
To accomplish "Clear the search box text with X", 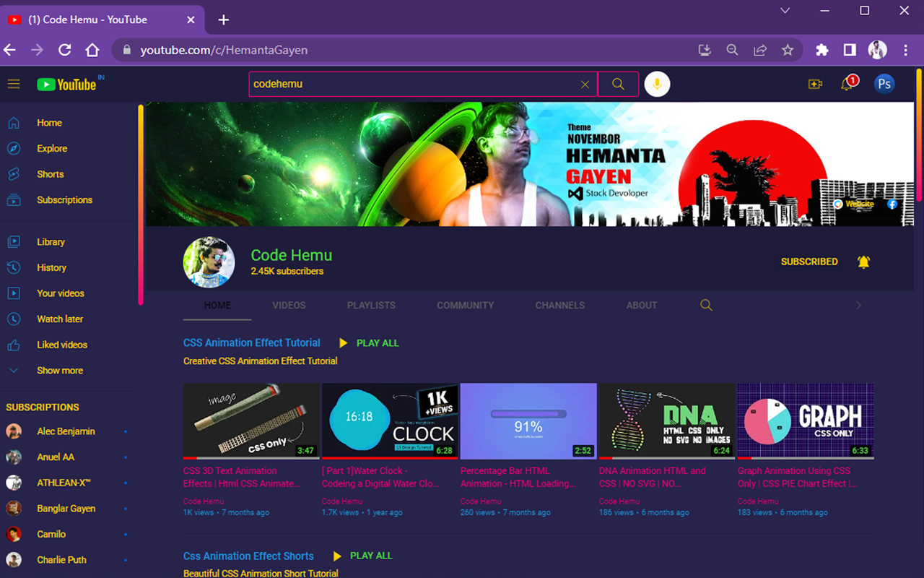I will [585, 85].
